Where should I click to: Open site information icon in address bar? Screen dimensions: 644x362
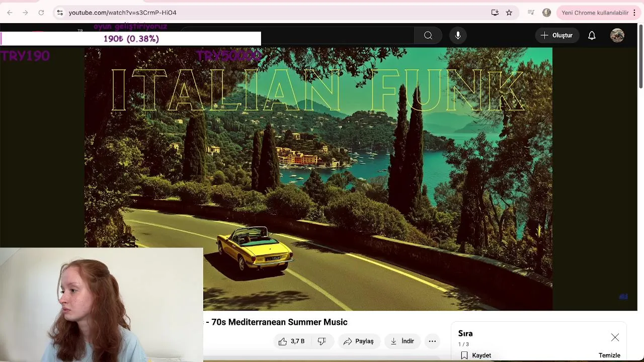tap(60, 13)
